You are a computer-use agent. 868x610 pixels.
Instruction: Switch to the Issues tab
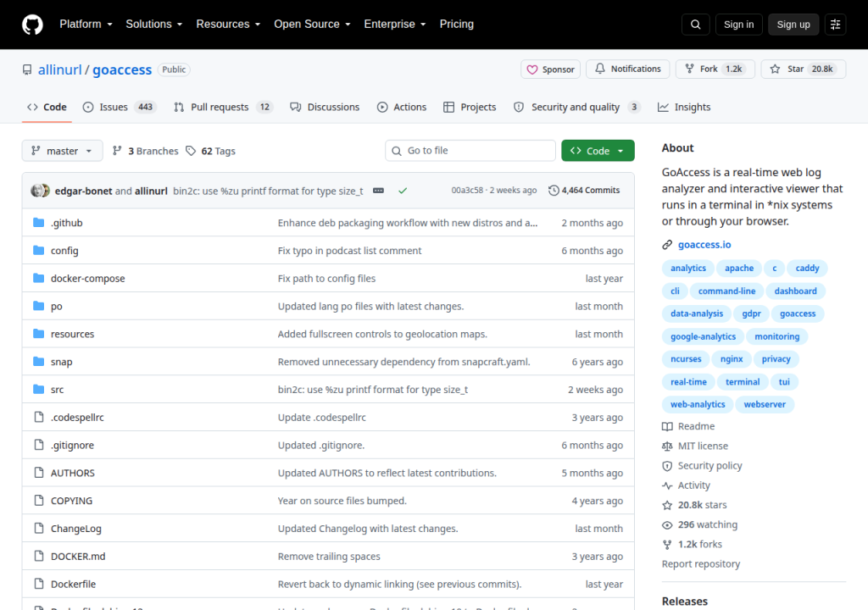coord(120,107)
